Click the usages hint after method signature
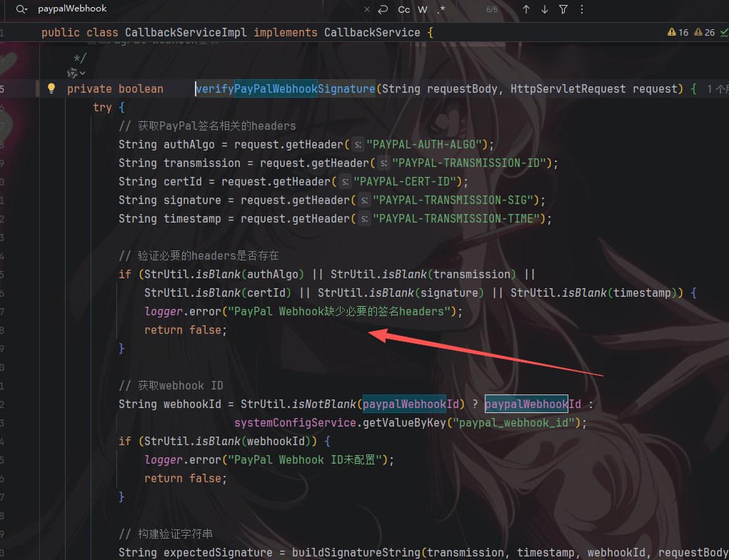The width and height of the screenshot is (729, 560). pyautogui.click(x=717, y=89)
